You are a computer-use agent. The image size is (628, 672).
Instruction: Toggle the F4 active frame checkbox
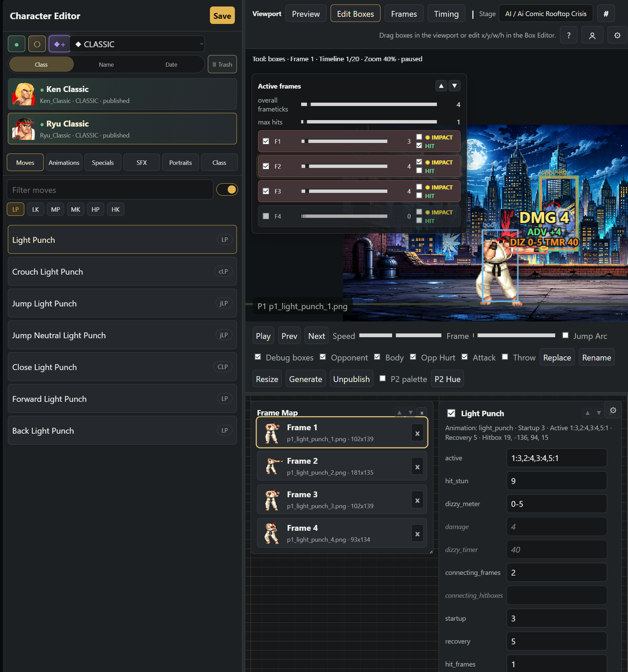pos(266,216)
